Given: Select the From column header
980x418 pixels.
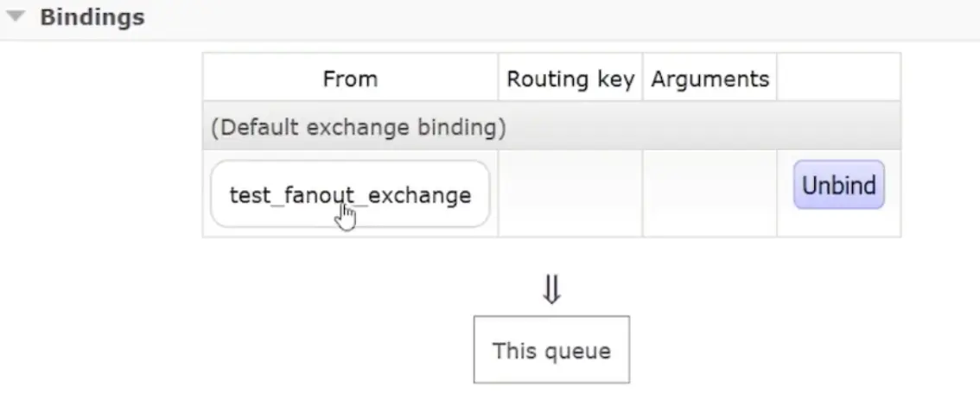Looking at the screenshot, I should pos(350,79).
